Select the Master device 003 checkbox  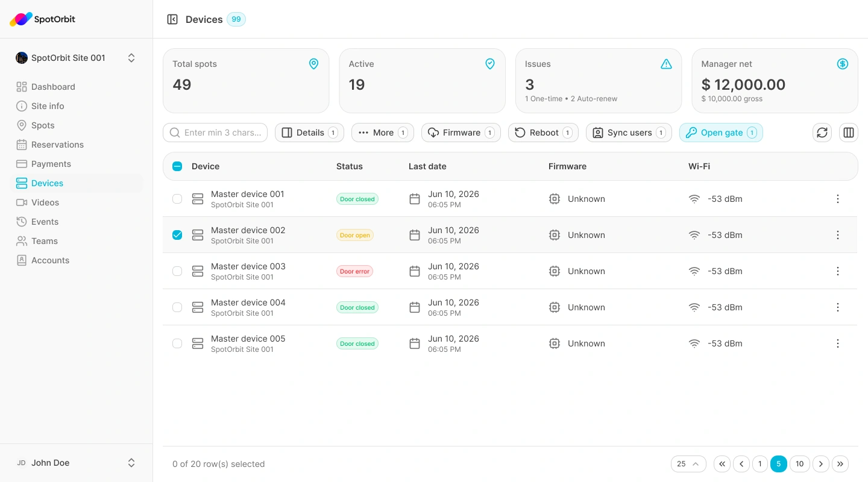[177, 271]
